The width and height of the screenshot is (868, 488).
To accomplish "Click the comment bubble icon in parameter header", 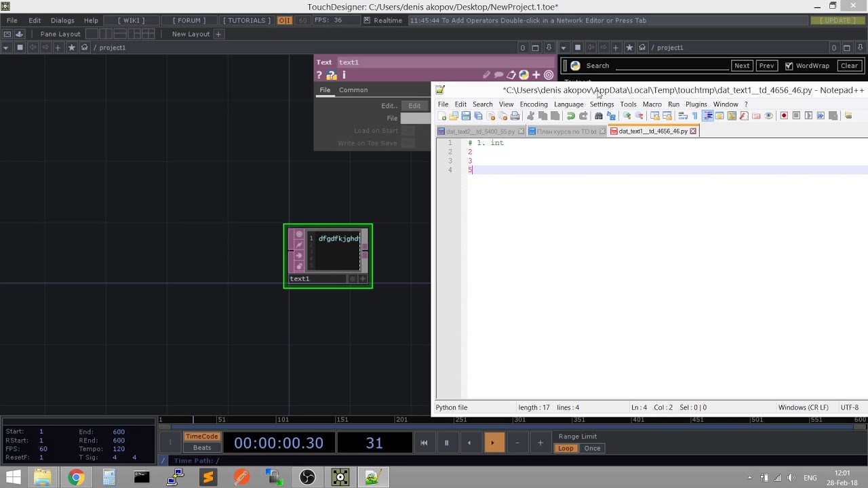I will (498, 75).
